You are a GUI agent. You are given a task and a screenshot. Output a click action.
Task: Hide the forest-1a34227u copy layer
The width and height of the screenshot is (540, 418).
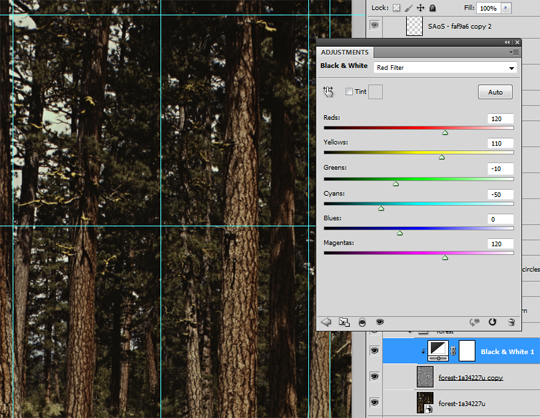tap(374, 376)
